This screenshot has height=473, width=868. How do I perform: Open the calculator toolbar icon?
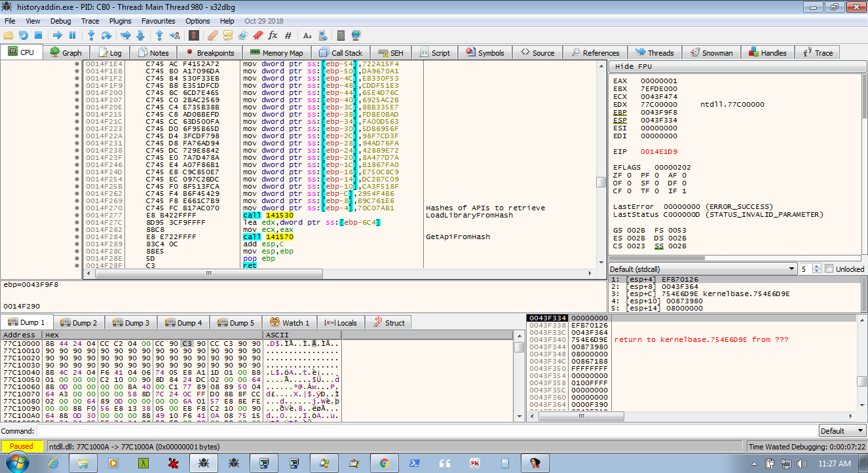[341, 35]
